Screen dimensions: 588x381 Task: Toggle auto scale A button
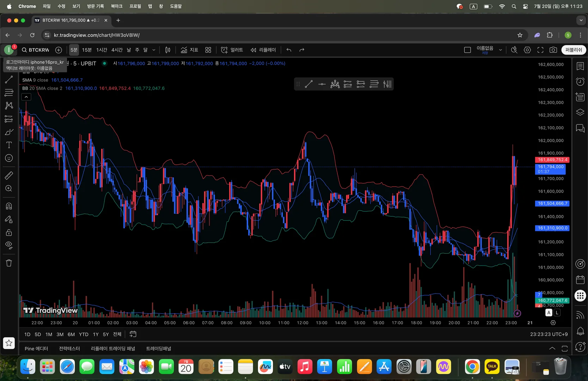click(x=549, y=313)
